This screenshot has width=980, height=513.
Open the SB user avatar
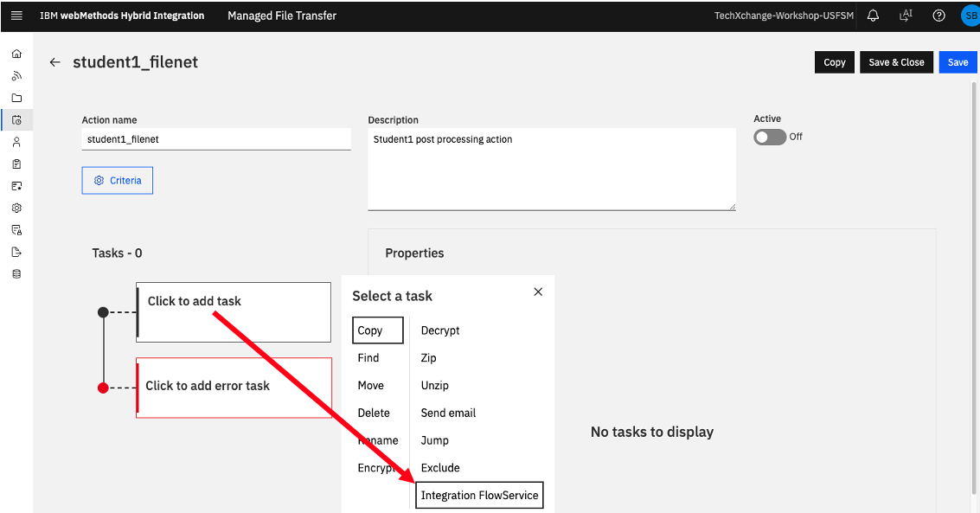(x=970, y=16)
